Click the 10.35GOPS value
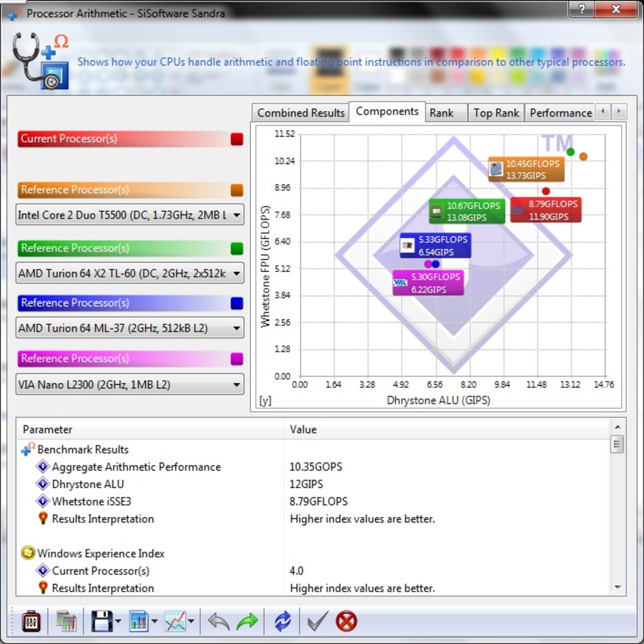The image size is (644, 644). [x=315, y=467]
